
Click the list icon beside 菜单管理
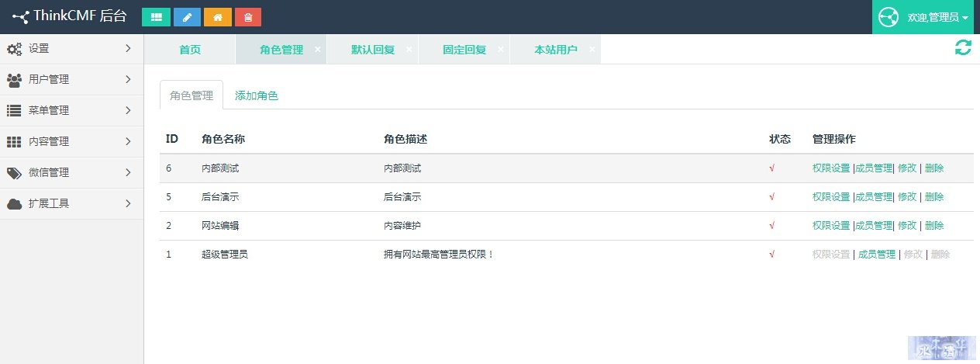14,111
